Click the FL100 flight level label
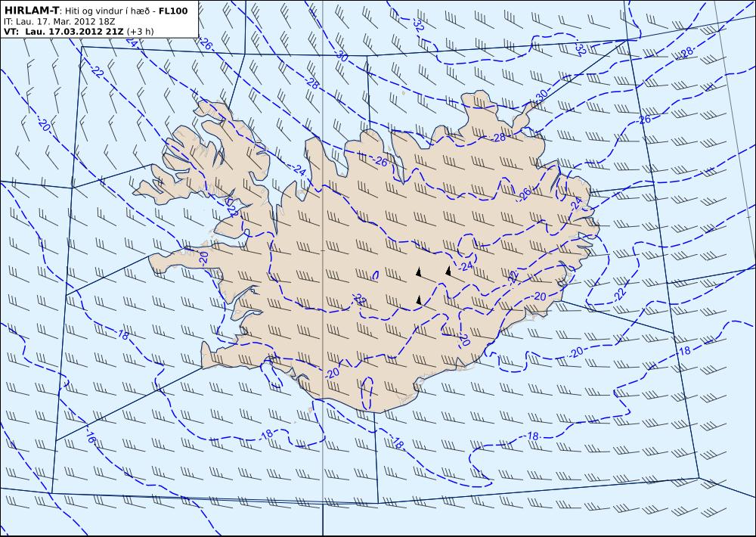 point(174,11)
